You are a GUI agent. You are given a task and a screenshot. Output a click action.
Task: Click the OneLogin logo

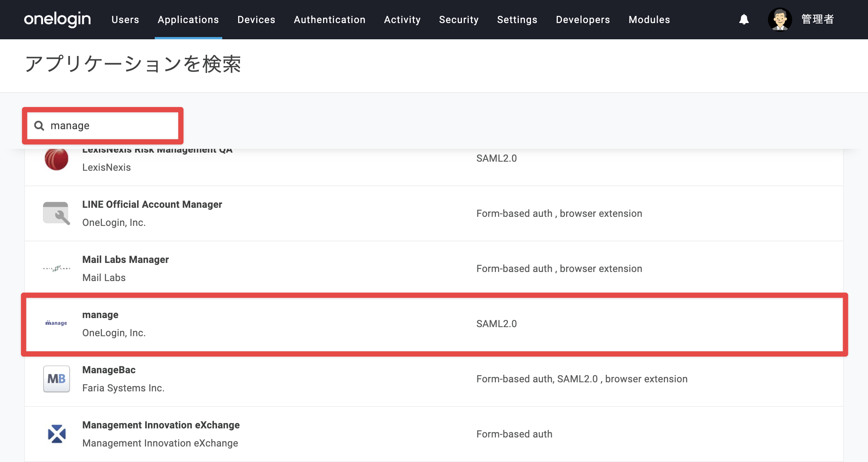coord(57,19)
